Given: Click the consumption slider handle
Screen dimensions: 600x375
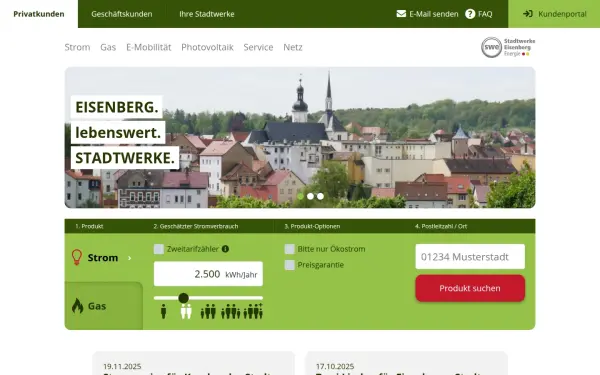Looking at the screenshot, I should point(183,298).
